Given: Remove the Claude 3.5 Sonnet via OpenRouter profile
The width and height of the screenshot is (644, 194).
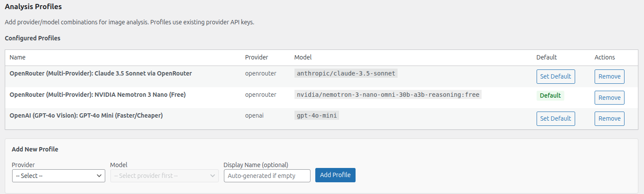Looking at the screenshot, I should click(609, 76).
